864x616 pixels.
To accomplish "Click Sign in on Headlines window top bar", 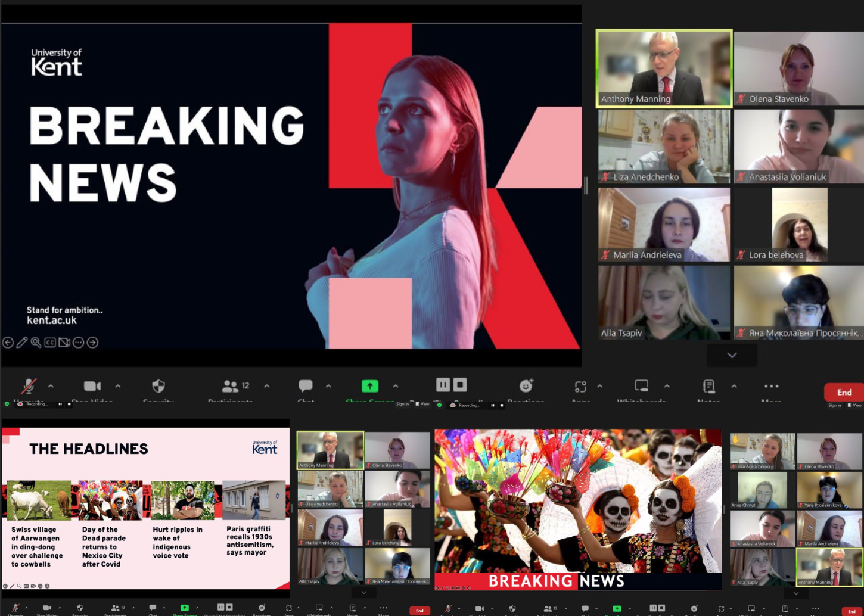I will (x=402, y=405).
